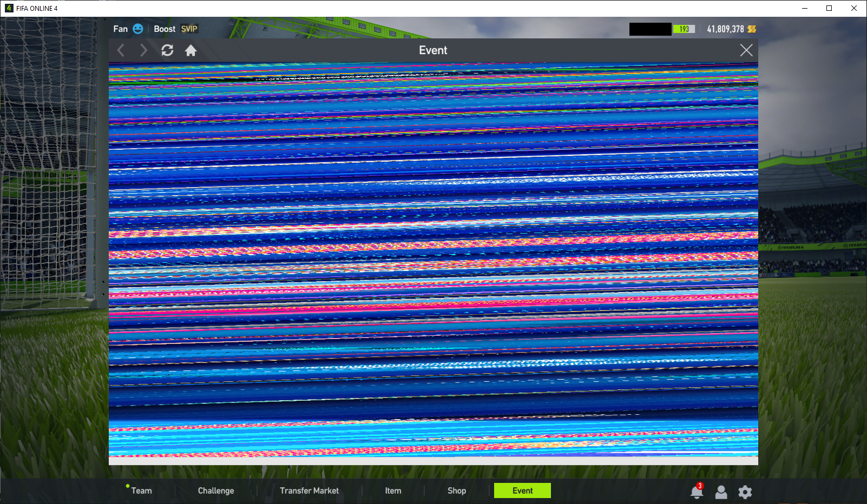Viewport: 867px width, 504px height.
Task: Refresh the Event page
Action: (167, 50)
